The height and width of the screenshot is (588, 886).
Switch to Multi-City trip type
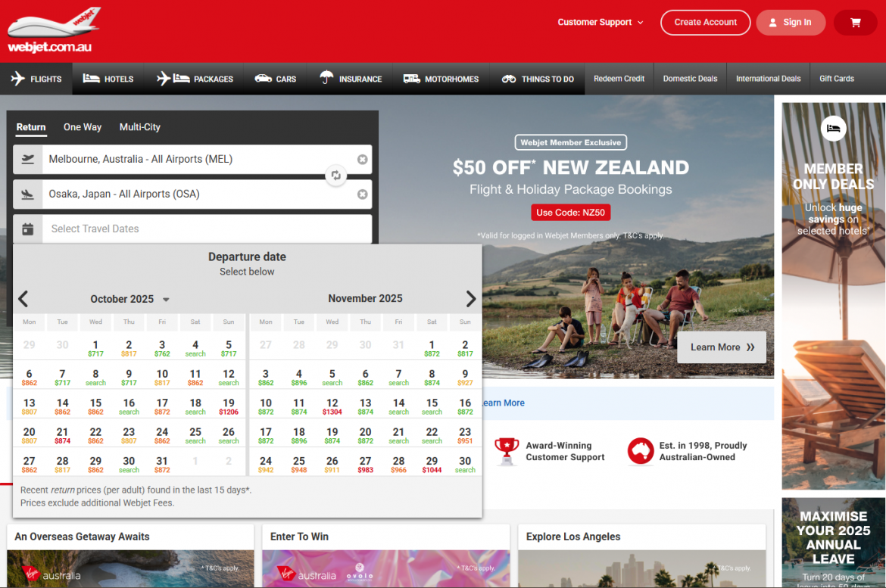(x=140, y=127)
